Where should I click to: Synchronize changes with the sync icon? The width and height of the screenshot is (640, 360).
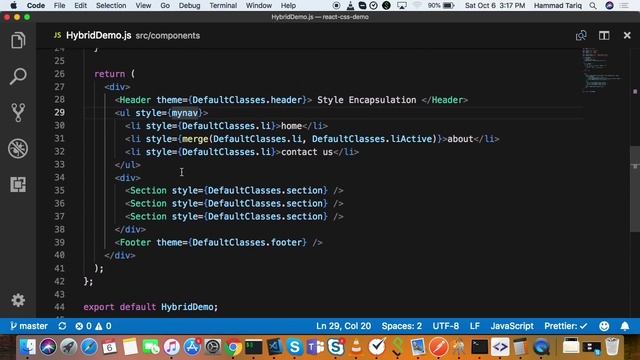62,326
